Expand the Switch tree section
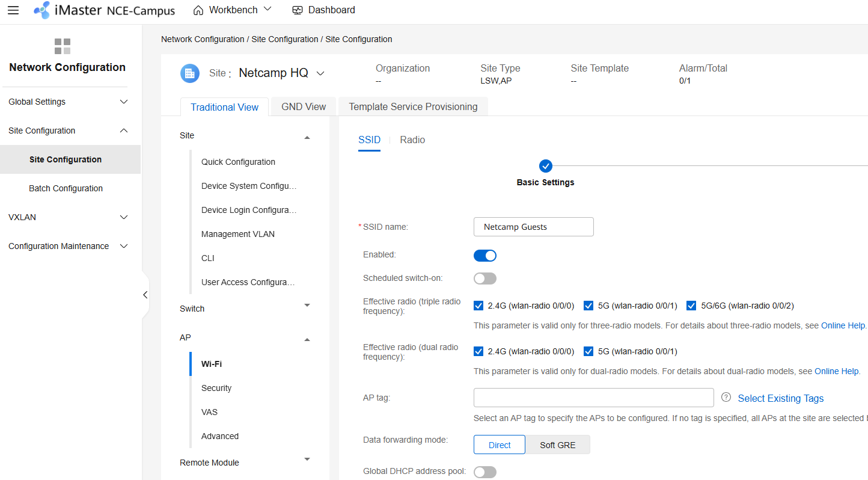The width and height of the screenshot is (868, 480). tap(307, 306)
